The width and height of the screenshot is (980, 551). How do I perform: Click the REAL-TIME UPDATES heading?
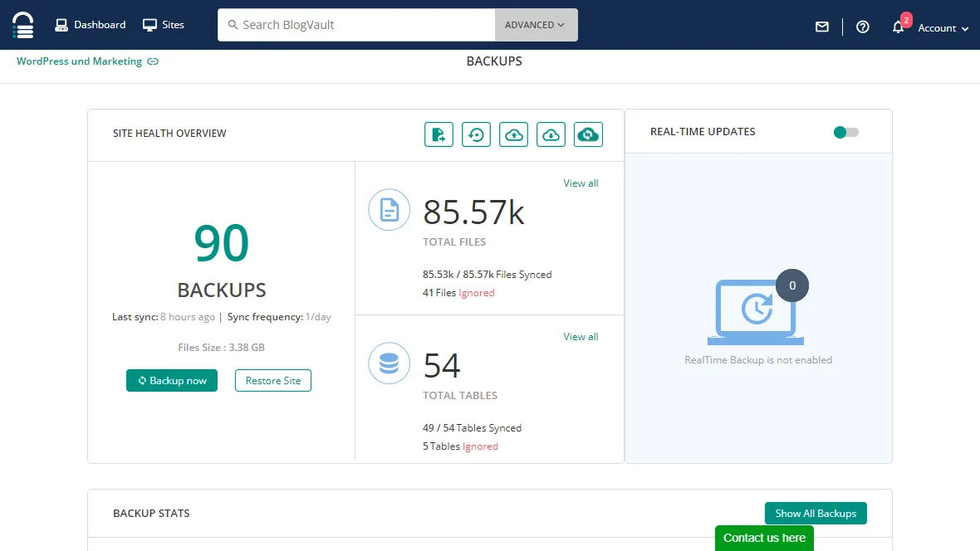click(703, 131)
